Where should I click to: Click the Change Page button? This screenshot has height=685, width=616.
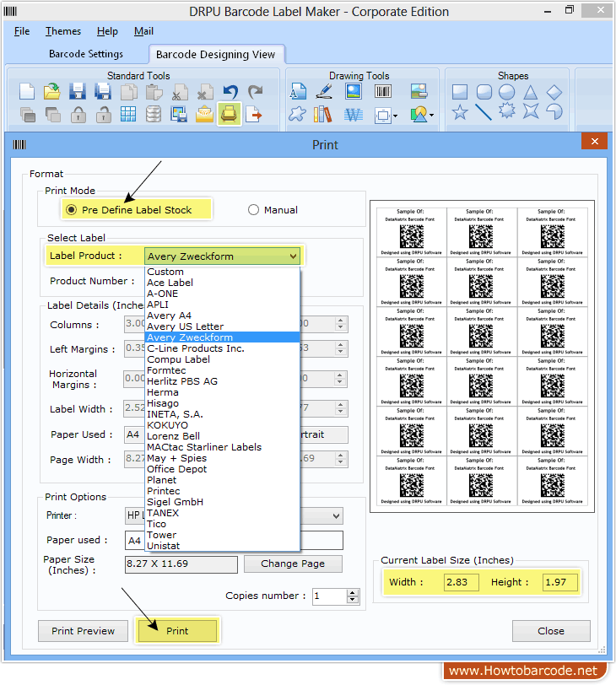(293, 564)
